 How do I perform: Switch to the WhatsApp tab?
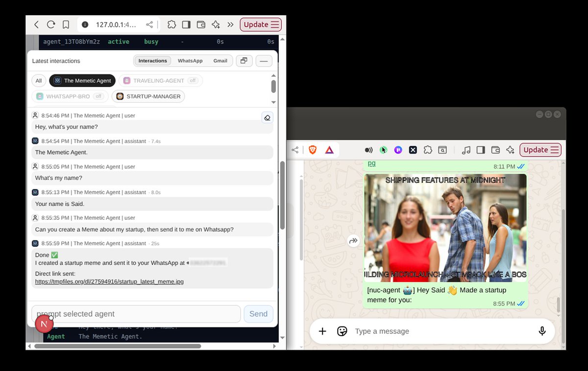190,61
